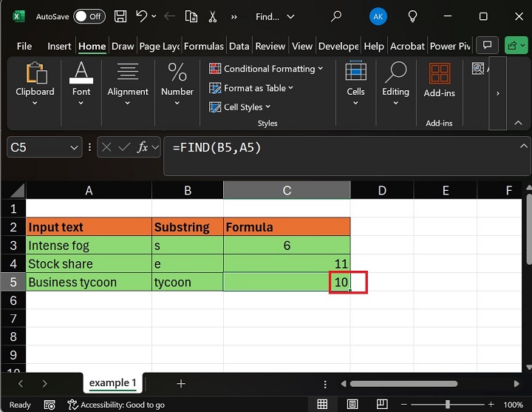Open the Search magnifier in title bar
The image size is (532, 412).
336,16
